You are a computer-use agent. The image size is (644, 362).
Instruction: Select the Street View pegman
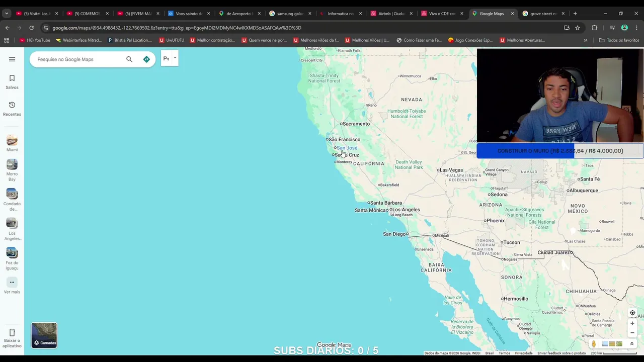point(594,344)
